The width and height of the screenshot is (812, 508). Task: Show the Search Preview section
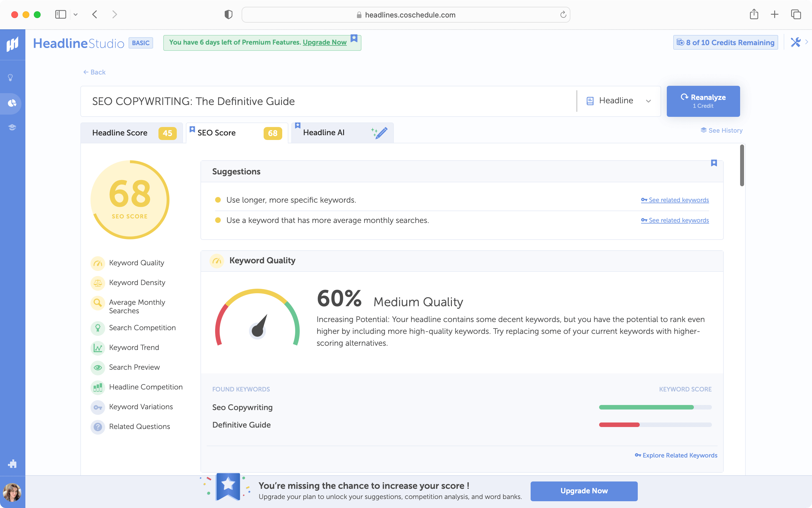click(125, 367)
